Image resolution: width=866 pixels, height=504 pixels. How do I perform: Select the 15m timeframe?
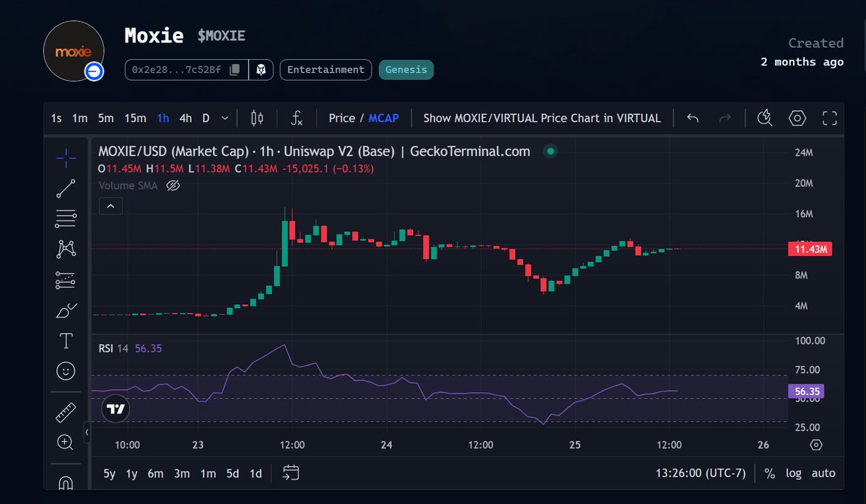(x=135, y=118)
